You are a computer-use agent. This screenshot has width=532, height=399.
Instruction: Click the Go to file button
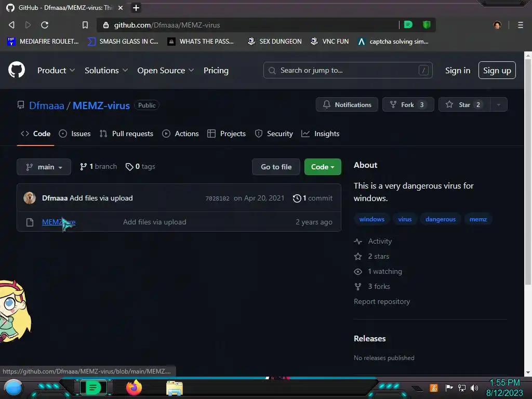tap(276, 167)
